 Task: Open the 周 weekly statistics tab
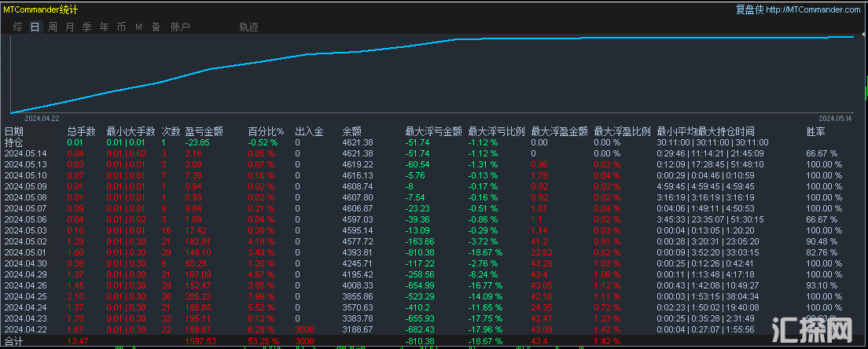(52, 27)
